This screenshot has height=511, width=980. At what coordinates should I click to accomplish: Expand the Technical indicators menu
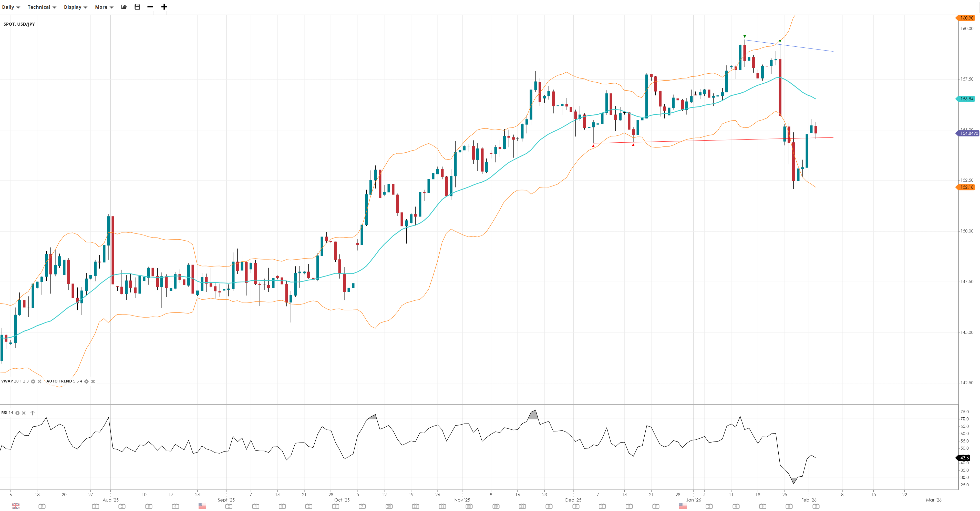(x=42, y=7)
